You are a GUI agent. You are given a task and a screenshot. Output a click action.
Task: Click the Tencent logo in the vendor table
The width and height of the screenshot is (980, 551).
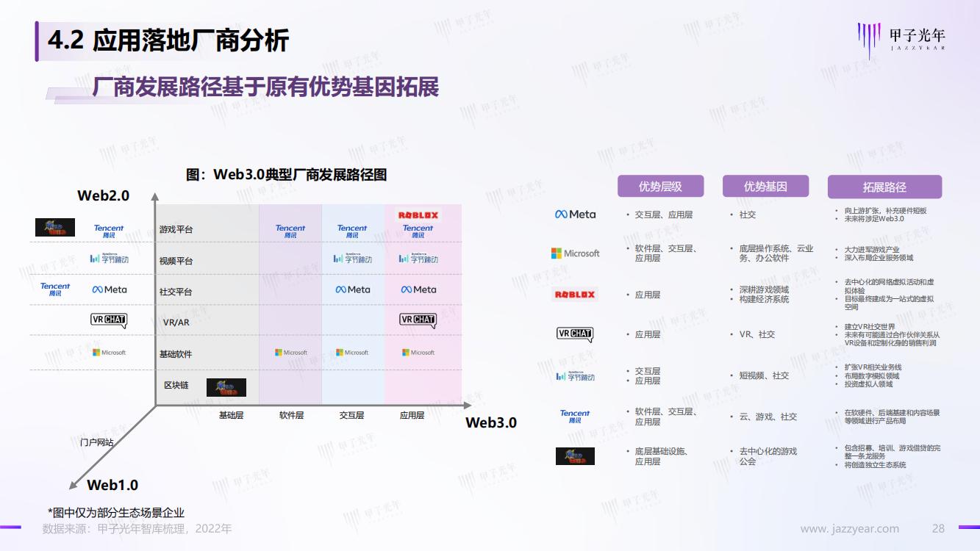point(575,417)
